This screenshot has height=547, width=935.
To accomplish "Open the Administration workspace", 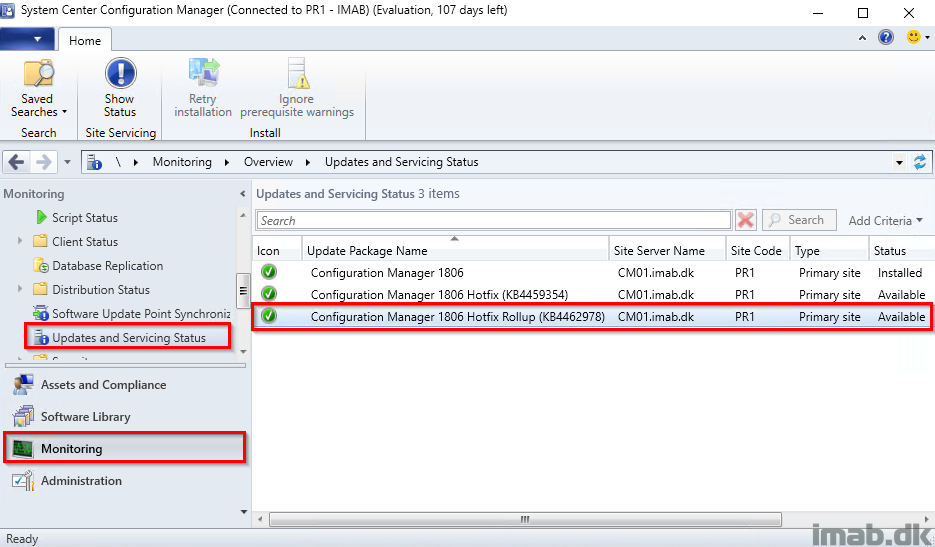I will pyautogui.click(x=81, y=480).
